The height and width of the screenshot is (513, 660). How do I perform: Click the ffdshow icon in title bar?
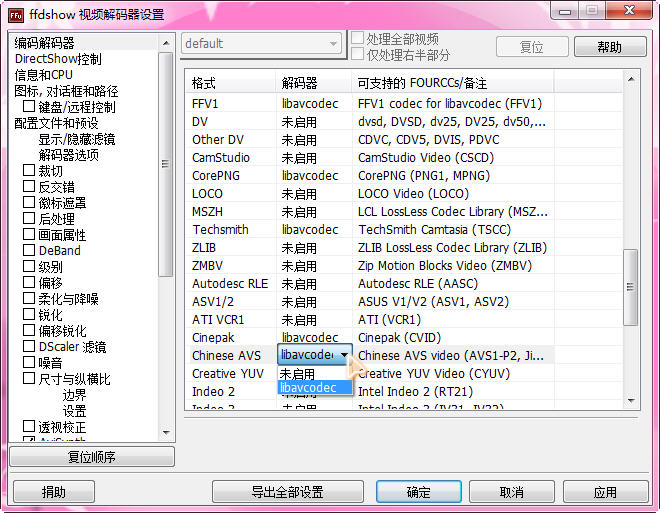click(x=16, y=16)
